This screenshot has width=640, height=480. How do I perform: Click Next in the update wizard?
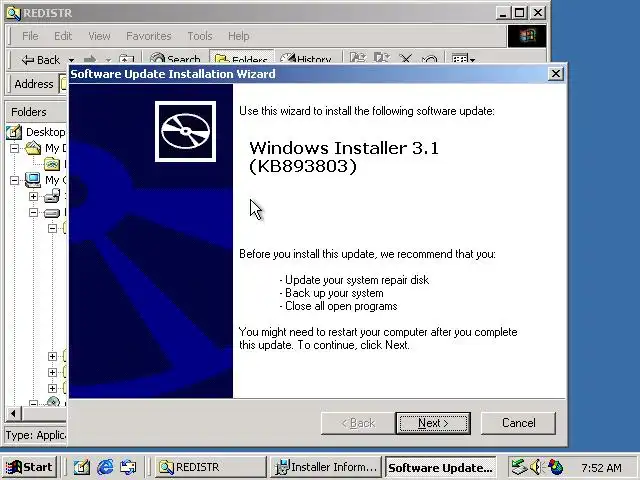433,423
